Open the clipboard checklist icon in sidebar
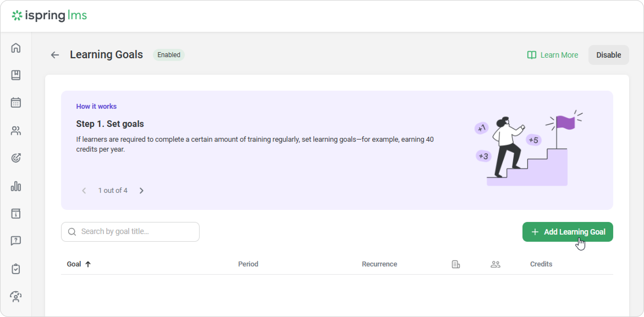The height and width of the screenshot is (317, 644). point(16,269)
